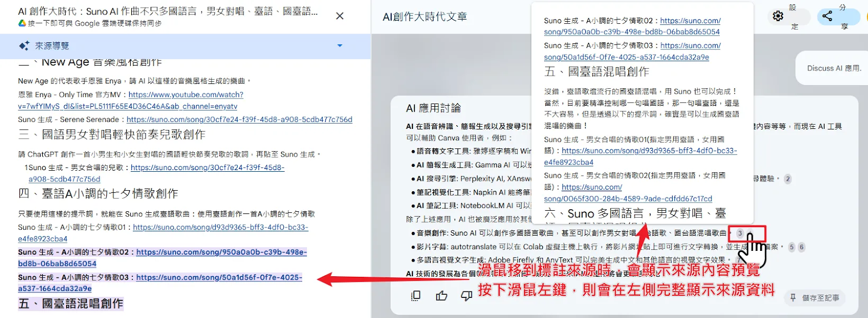The image size is (868, 318).
Task: Click the AI 應用討論 response heading
Action: 433,108
